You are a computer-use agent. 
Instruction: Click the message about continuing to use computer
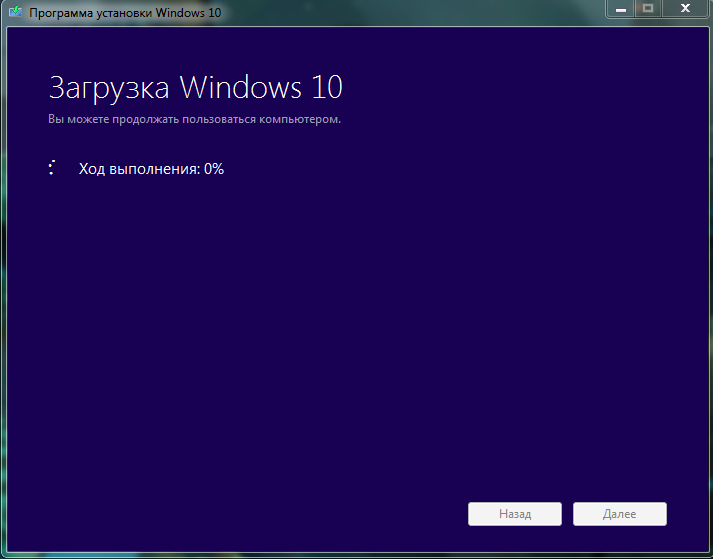click(194, 119)
